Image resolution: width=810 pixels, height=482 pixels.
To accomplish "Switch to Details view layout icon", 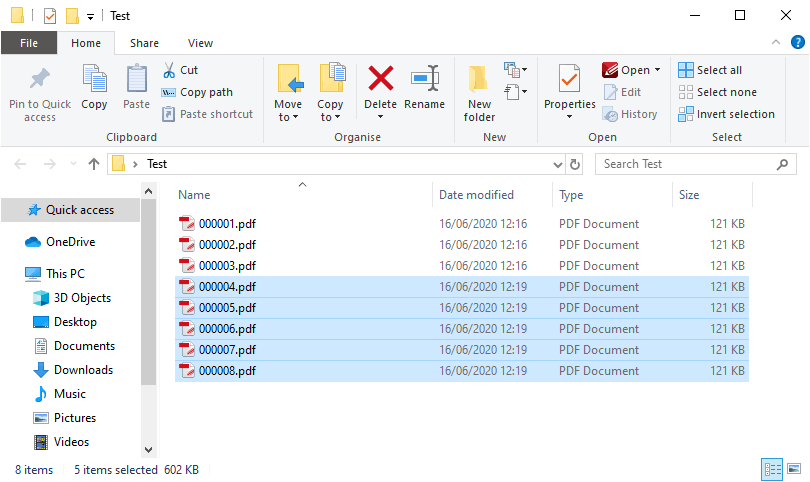I will click(773, 469).
